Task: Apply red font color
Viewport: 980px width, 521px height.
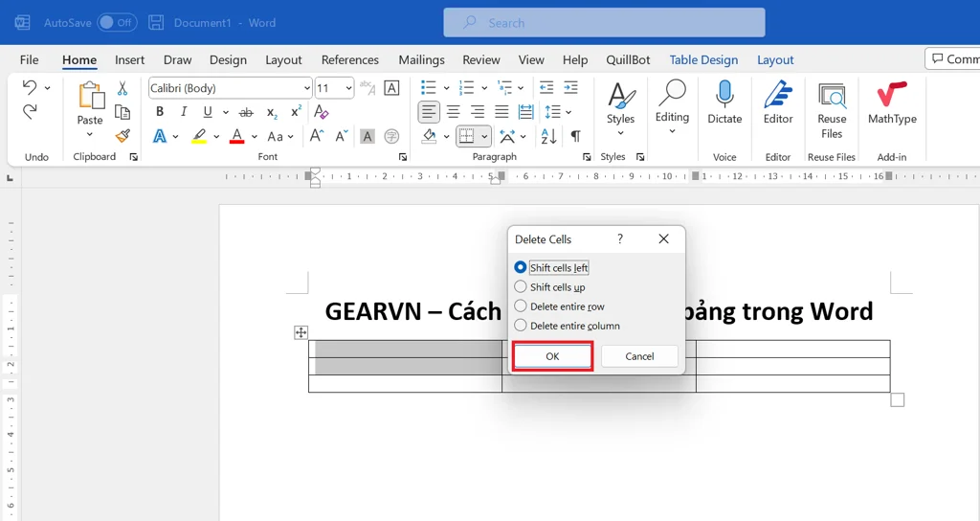Action: click(237, 136)
